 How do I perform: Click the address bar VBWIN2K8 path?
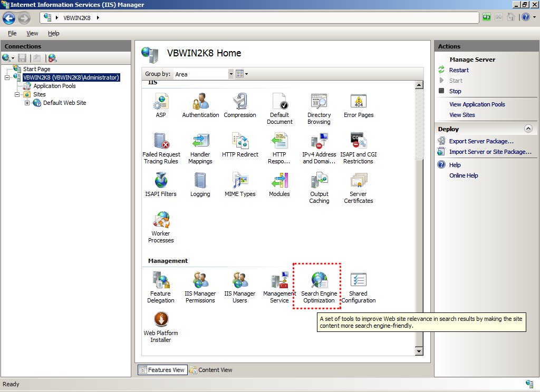coord(77,18)
